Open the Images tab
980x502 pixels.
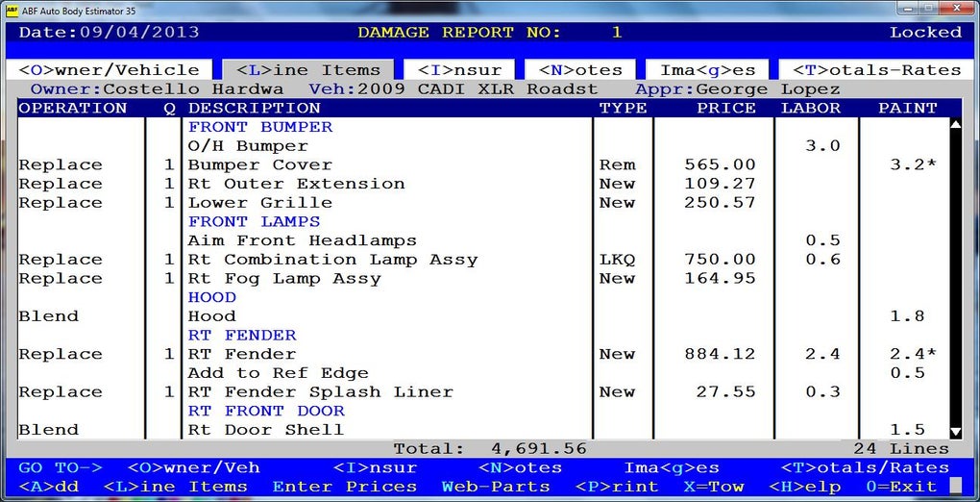[x=708, y=70]
